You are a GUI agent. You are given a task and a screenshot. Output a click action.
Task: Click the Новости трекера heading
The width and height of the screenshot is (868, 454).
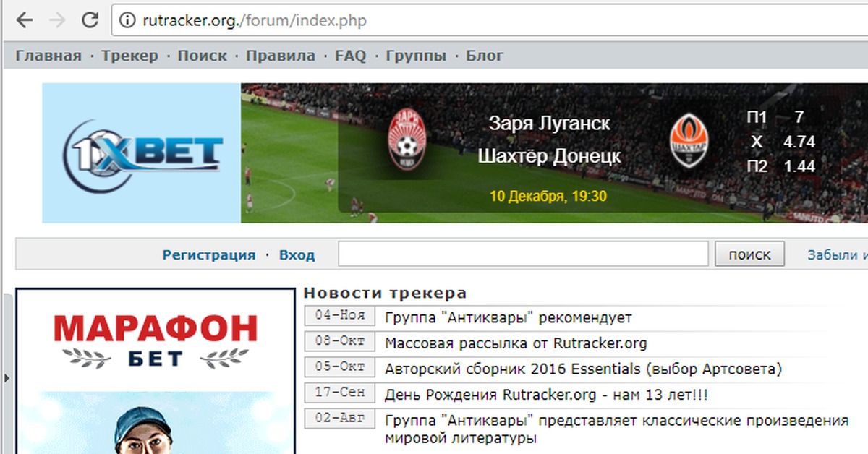click(x=385, y=294)
